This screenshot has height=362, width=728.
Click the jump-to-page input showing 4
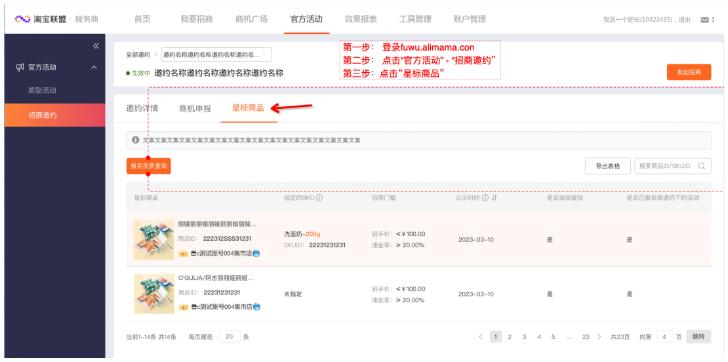(665, 336)
